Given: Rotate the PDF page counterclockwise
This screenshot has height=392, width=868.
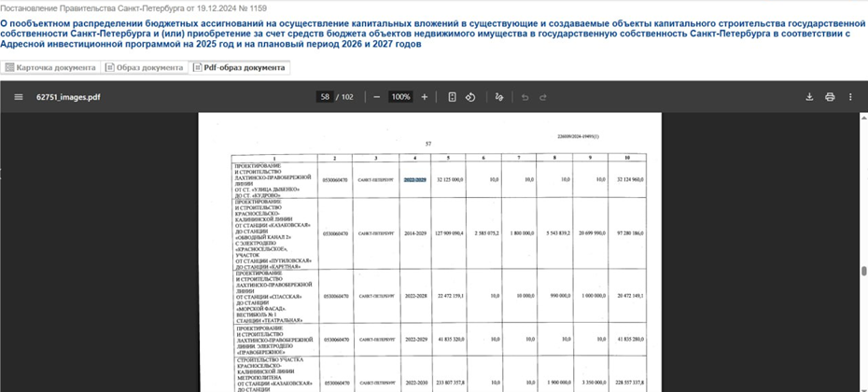Looking at the screenshot, I should click(x=471, y=97).
